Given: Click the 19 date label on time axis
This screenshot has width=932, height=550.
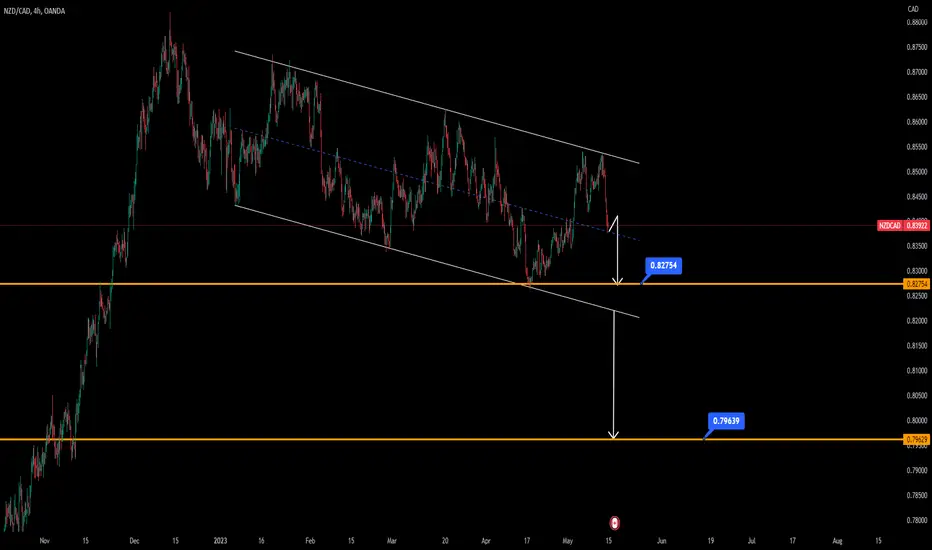Looking at the screenshot, I should pyautogui.click(x=710, y=541).
